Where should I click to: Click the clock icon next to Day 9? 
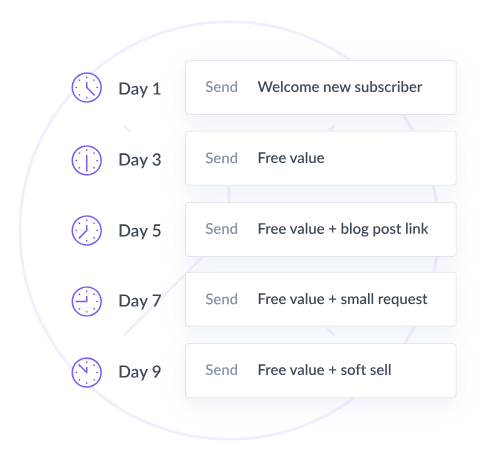87,372
